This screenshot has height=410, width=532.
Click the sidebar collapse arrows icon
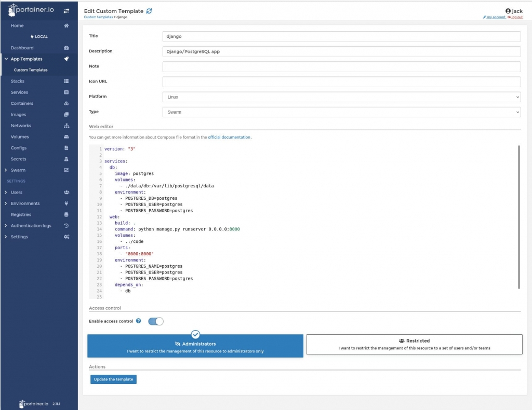point(66,11)
